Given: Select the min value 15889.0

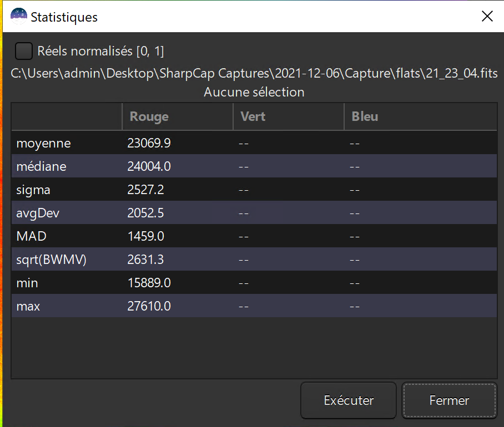Looking at the screenshot, I should pyautogui.click(x=149, y=283).
